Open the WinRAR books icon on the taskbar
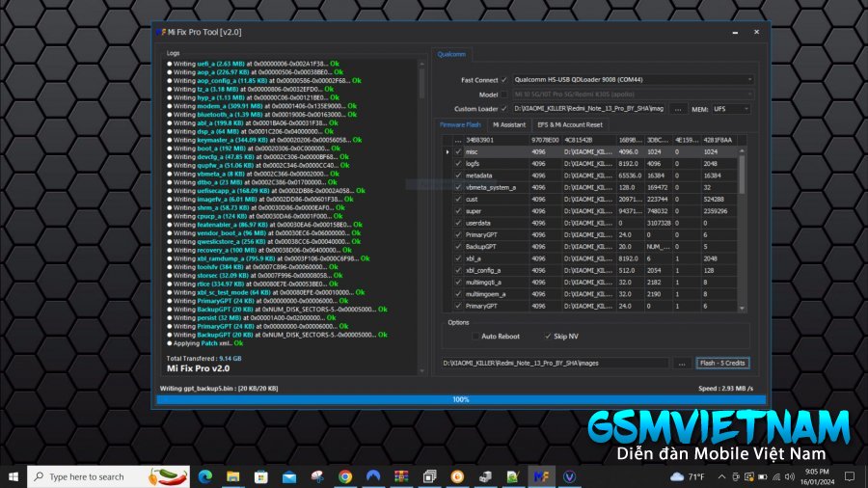This screenshot has height=488, width=868. [x=401, y=476]
